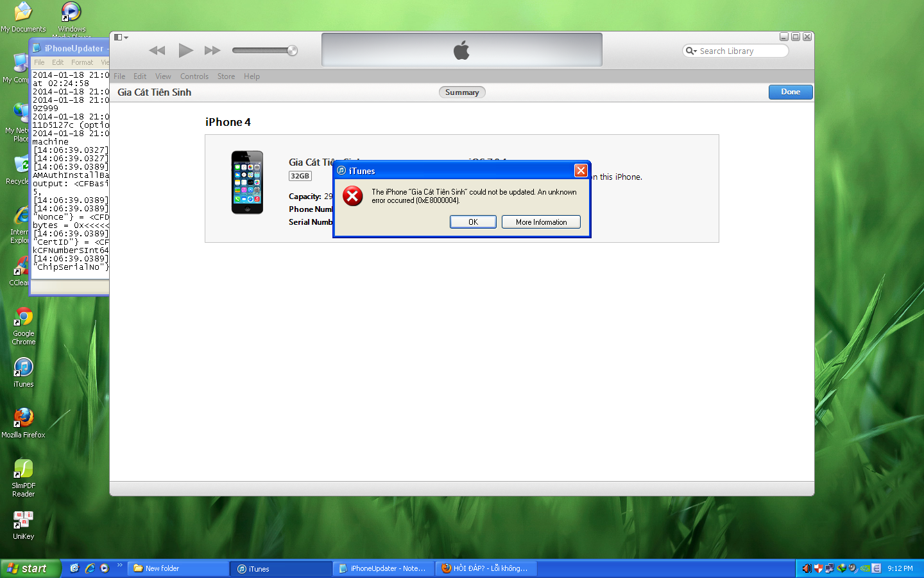Select Internet Explorer desktop icon
Image resolution: width=924 pixels, height=578 pixels.
click(19, 225)
